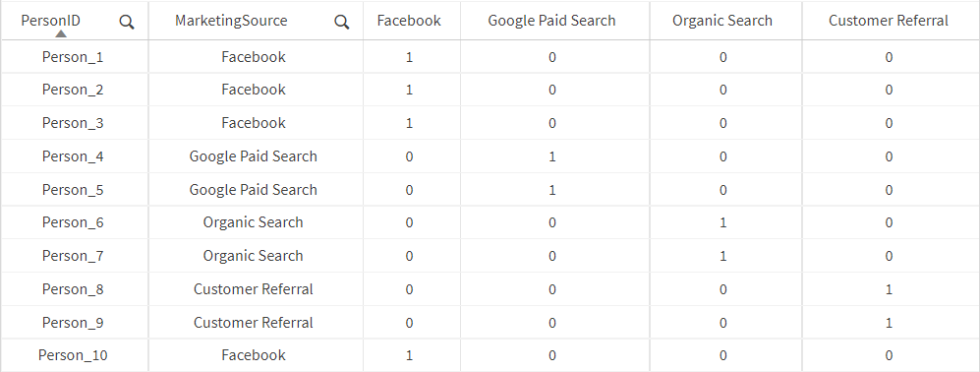This screenshot has width=980, height=372.
Task: Click Google Paid Search column header
Action: tap(551, 21)
